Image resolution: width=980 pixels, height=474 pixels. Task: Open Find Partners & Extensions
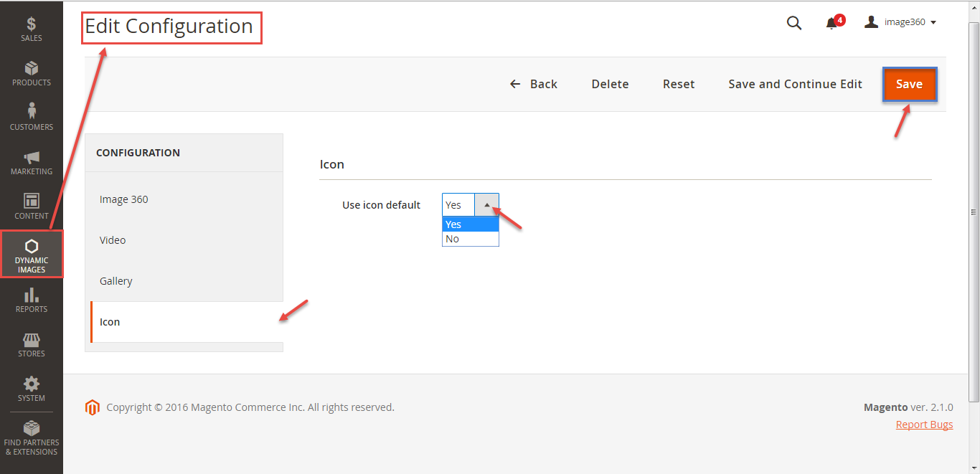(x=32, y=438)
